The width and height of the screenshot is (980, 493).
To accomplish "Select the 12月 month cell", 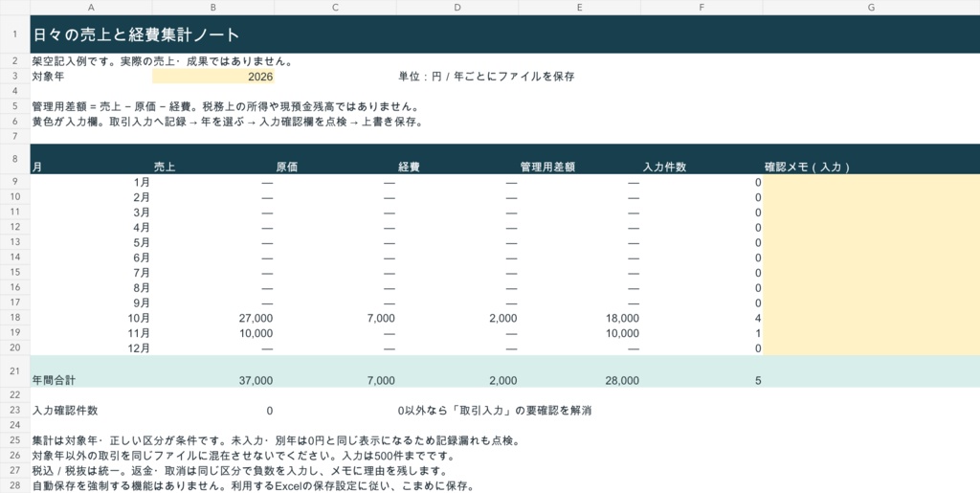I will click(91, 348).
